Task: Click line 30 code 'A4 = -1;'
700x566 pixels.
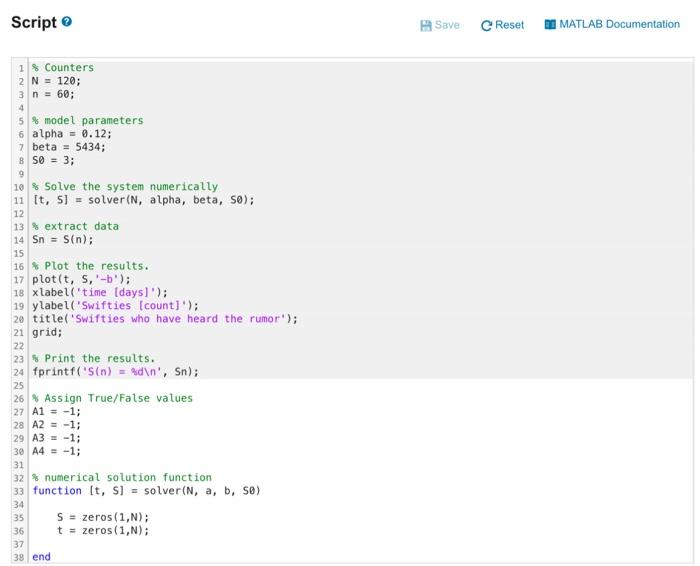Action: [56, 451]
